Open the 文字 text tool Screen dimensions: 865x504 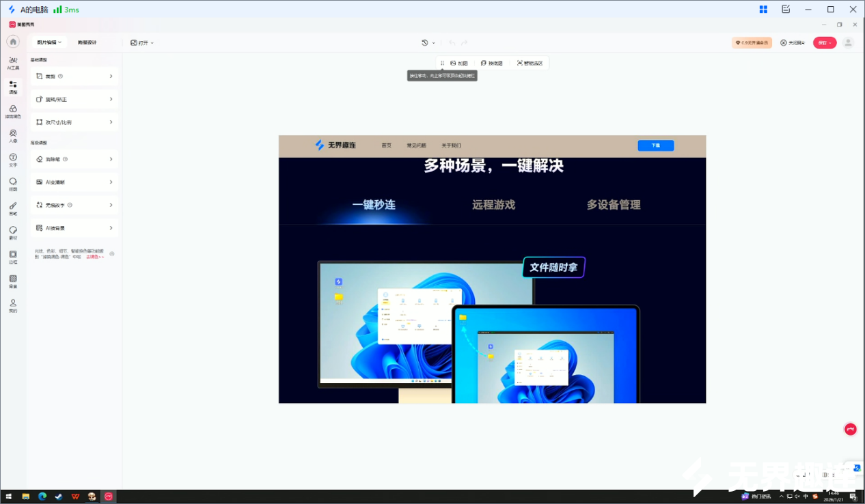pos(12,160)
